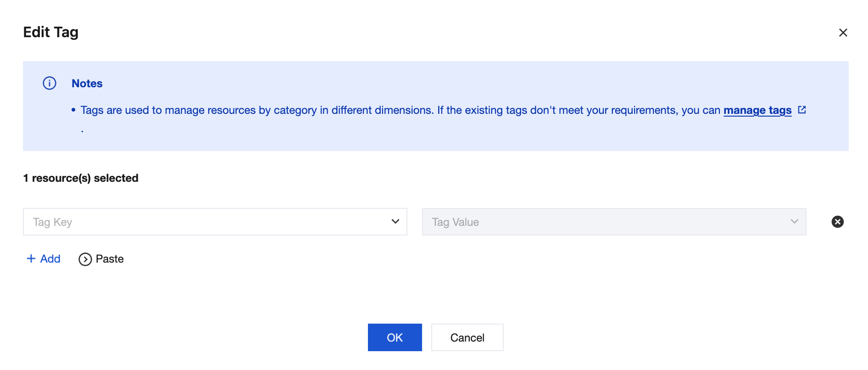Close the Edit Tag dialog
The height and width of the screenshot is (370, 868).
[843, 33]
